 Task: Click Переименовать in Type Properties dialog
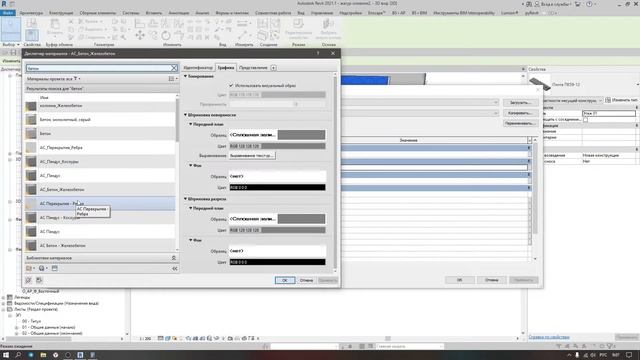point(520,123)
